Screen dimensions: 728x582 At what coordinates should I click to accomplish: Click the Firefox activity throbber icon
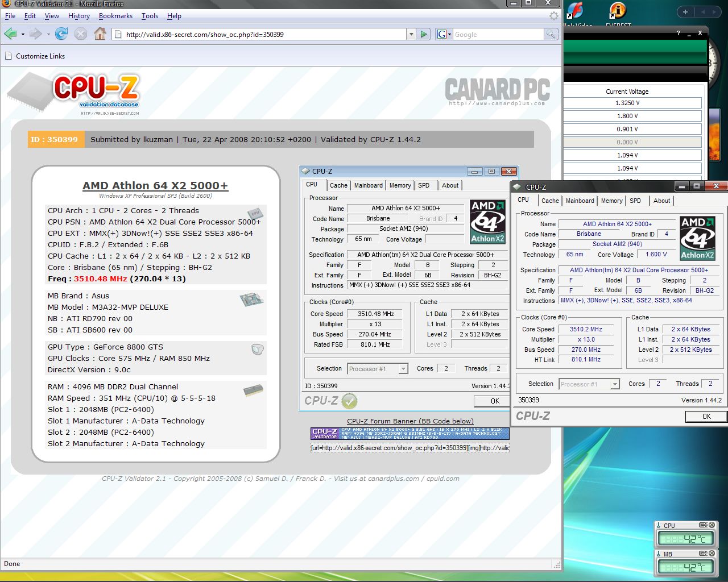click(x=553, y=16)
